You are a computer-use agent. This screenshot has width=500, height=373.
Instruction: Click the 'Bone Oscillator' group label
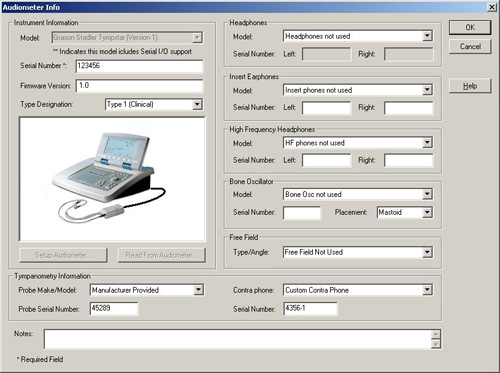[x=251, y=182]
